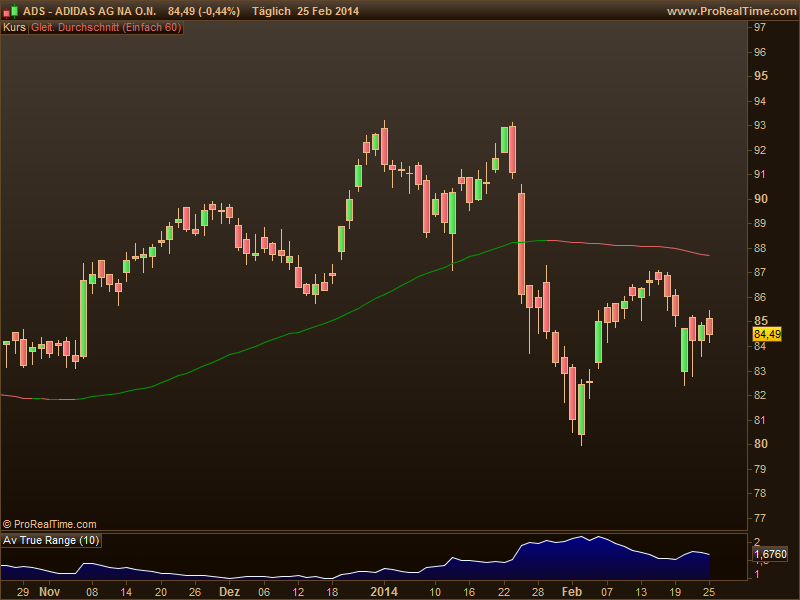Click the 12 date label on time axis
This screenshot has width=800, height=600.
(x=298, y=592)
